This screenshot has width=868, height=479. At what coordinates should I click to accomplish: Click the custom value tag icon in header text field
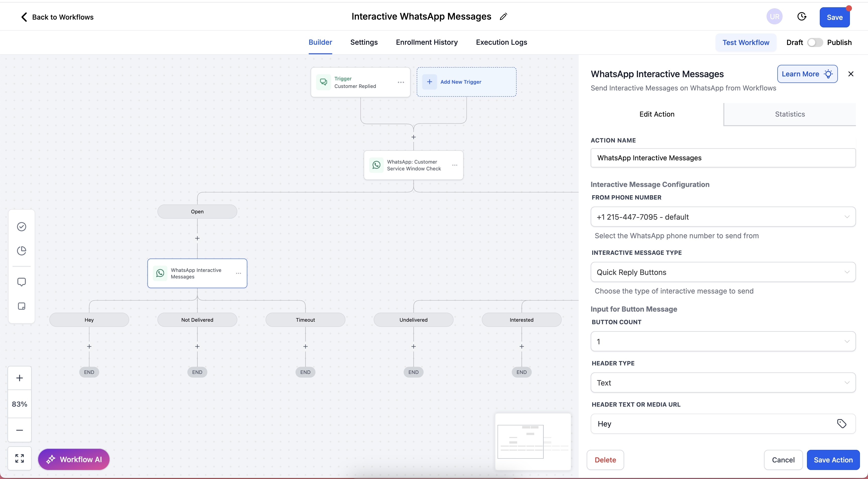(x=841, y=423)
